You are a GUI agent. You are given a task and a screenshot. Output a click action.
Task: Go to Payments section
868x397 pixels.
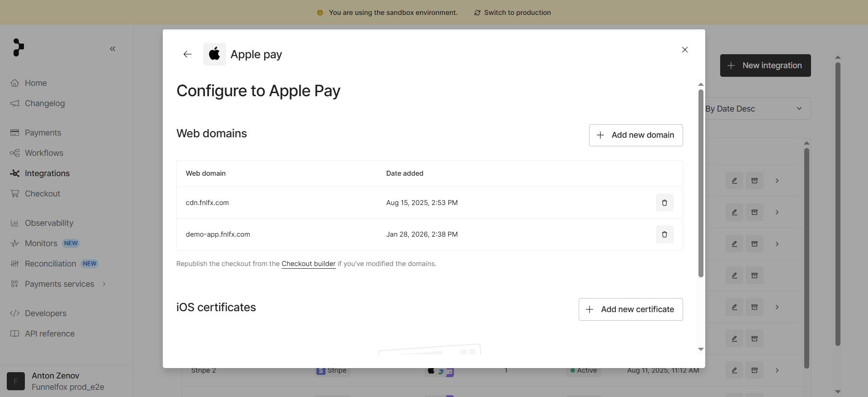pyautogui.click(x=43, y=133)
